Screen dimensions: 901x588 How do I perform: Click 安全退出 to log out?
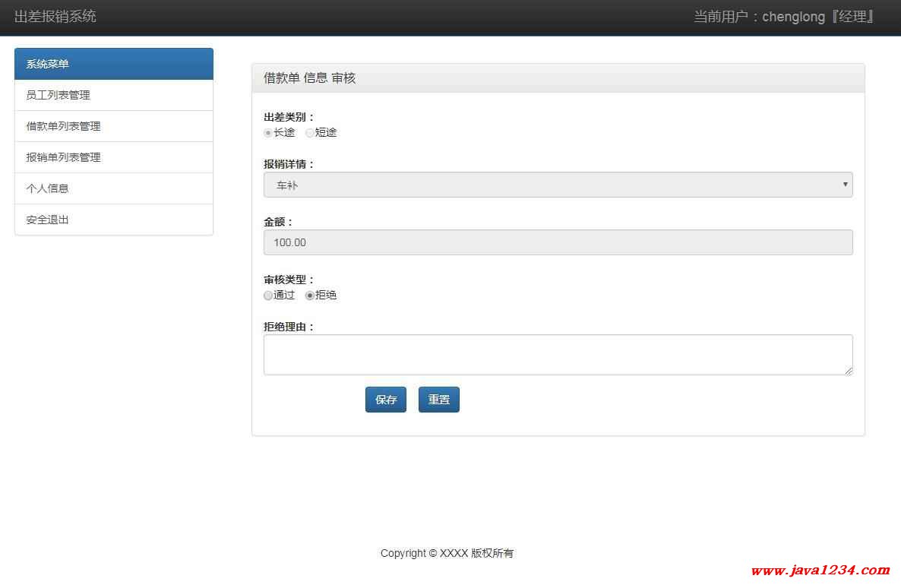(x=48, y=220)
